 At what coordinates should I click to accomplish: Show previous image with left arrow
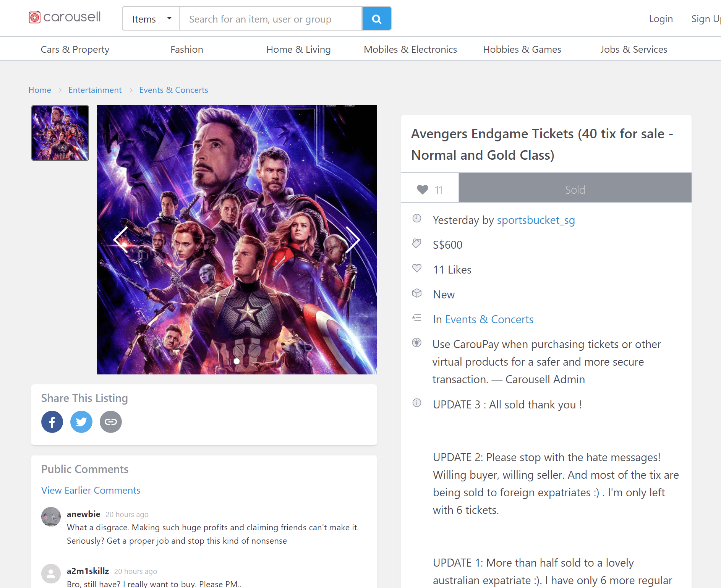(121, 240)
